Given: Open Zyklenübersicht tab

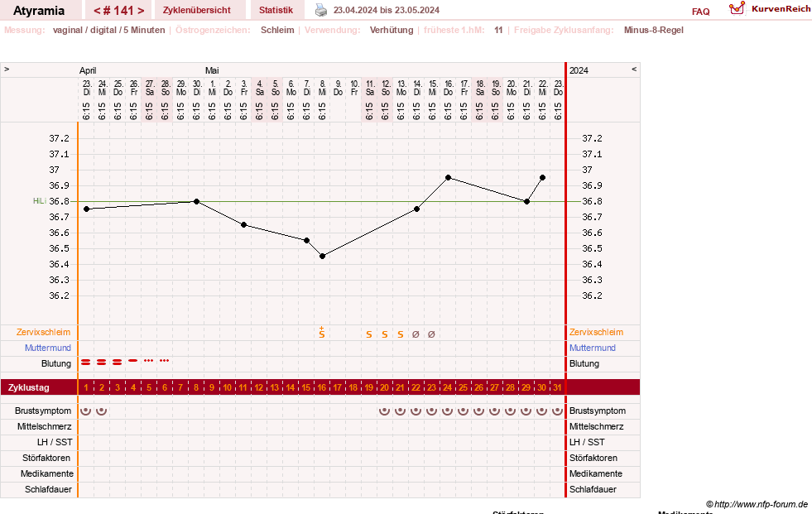Looking at the screenshot, I should coord(197,10).
